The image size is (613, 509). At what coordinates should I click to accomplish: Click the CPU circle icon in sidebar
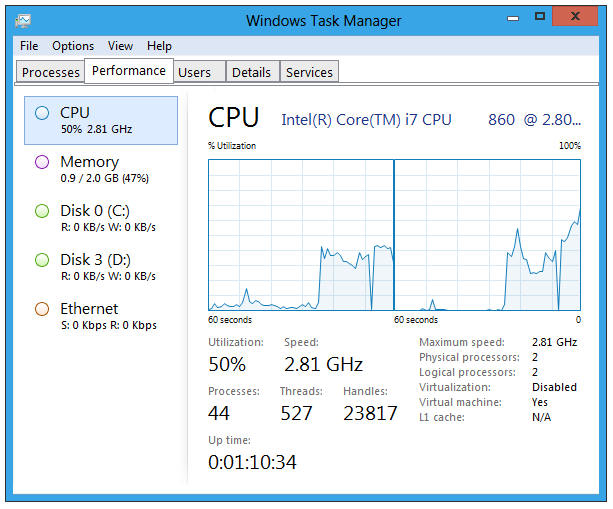(42, 113)
